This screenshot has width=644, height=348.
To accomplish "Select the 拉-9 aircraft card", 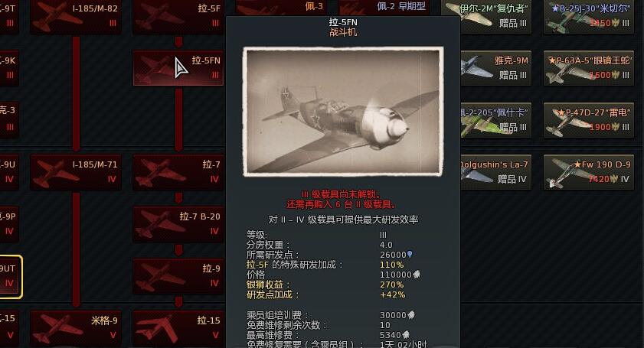I will coord(178,276).
